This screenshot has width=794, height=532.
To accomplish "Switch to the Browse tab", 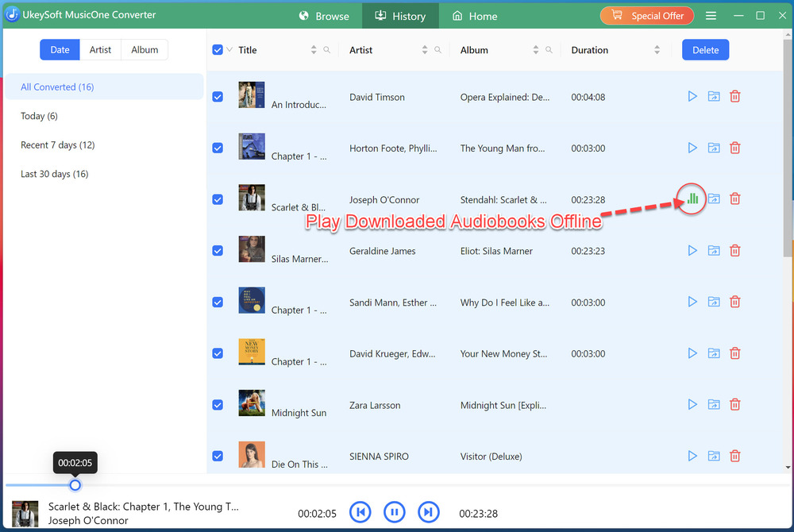I will [x=324, y=16].
